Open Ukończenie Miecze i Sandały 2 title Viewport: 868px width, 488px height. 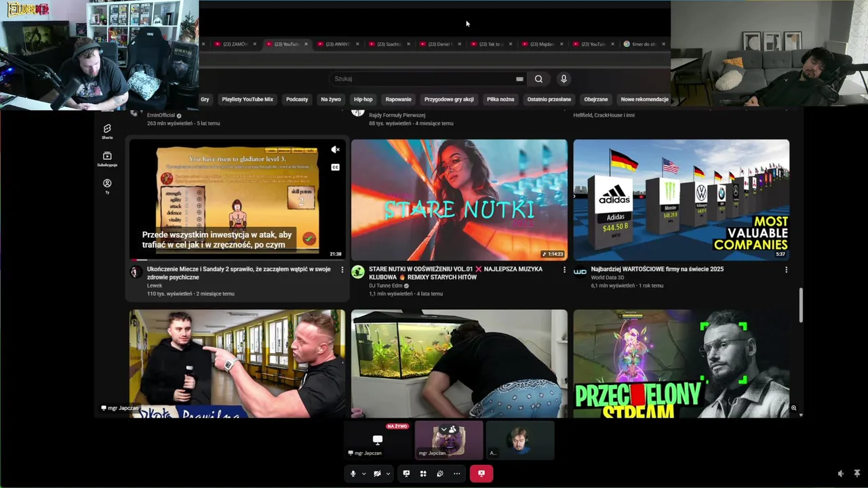tap(239, 273)
